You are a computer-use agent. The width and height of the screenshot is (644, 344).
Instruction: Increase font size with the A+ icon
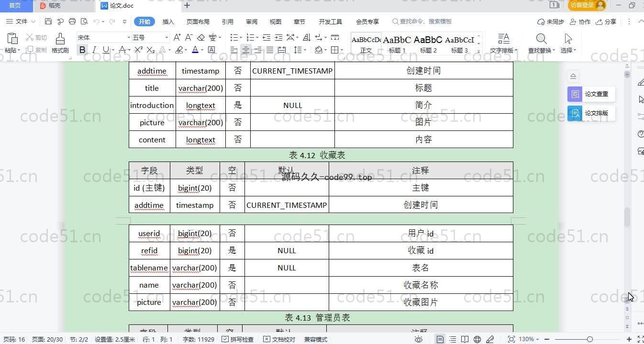(177, 37)
